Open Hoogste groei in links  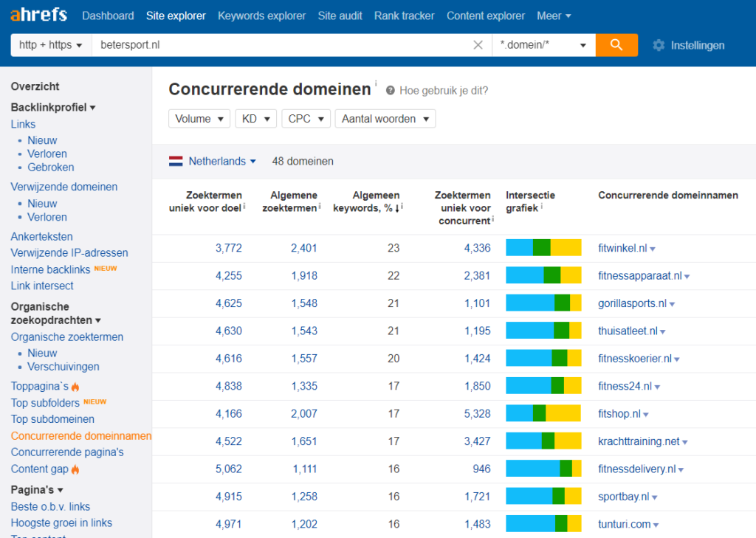[x=61, y=523]
